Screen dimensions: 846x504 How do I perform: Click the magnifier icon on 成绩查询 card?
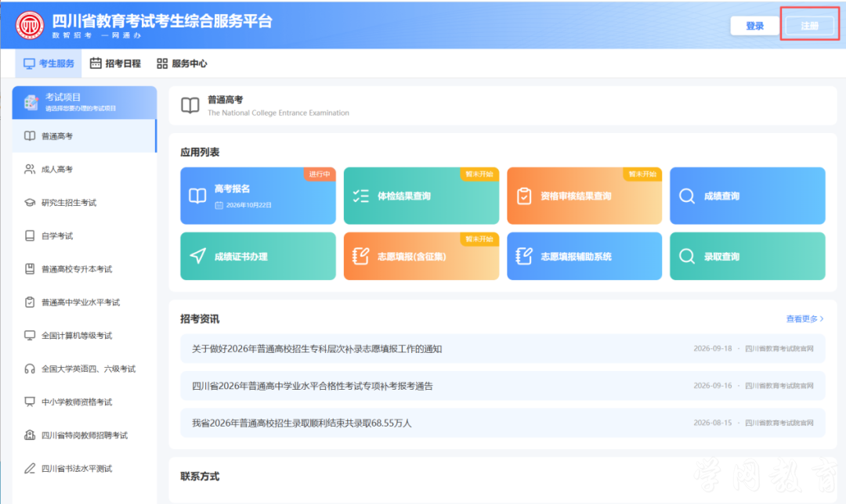[687, 196]
